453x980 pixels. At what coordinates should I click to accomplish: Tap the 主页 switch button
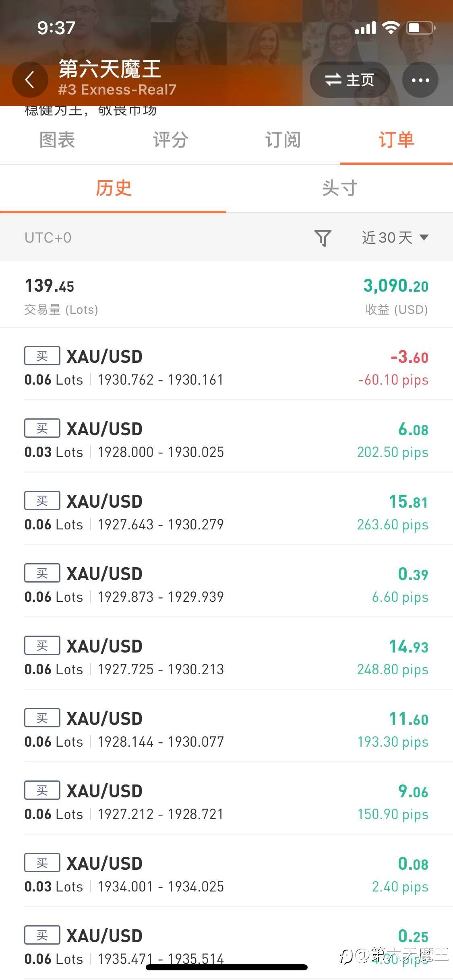coord(350,80)
